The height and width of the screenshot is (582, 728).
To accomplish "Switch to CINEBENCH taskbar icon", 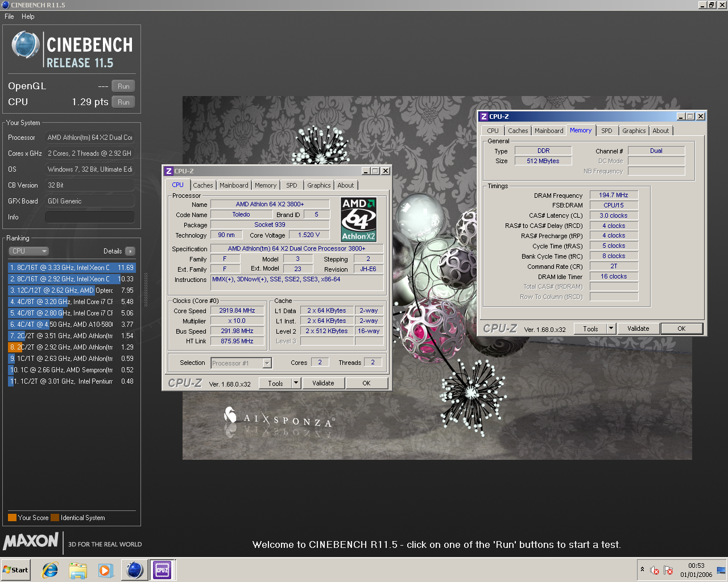I will [134, 570].
